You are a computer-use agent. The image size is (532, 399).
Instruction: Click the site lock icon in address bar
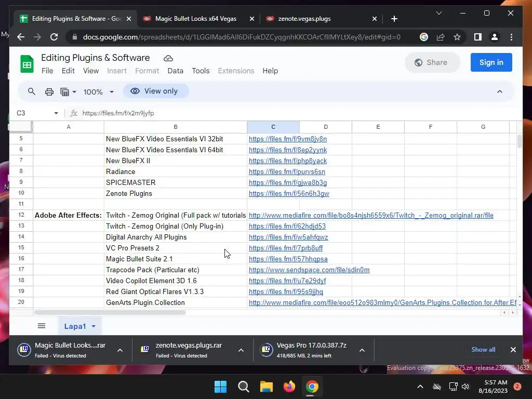(x=75, y=37)
